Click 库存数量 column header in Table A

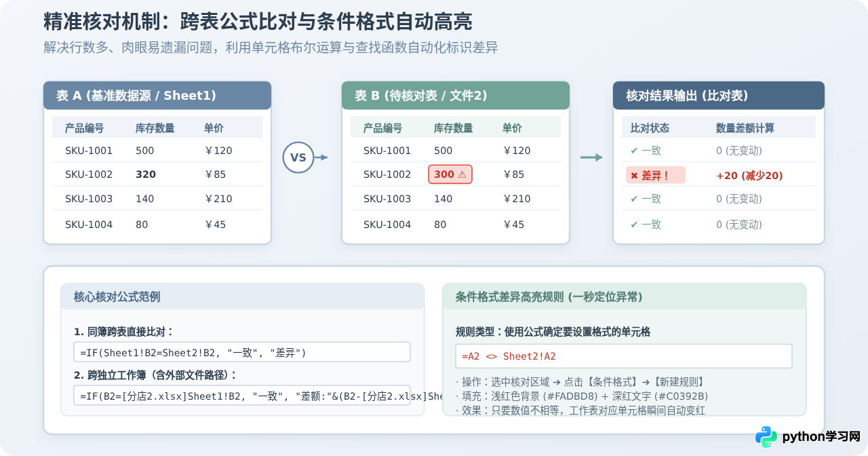tap(155, 128)
